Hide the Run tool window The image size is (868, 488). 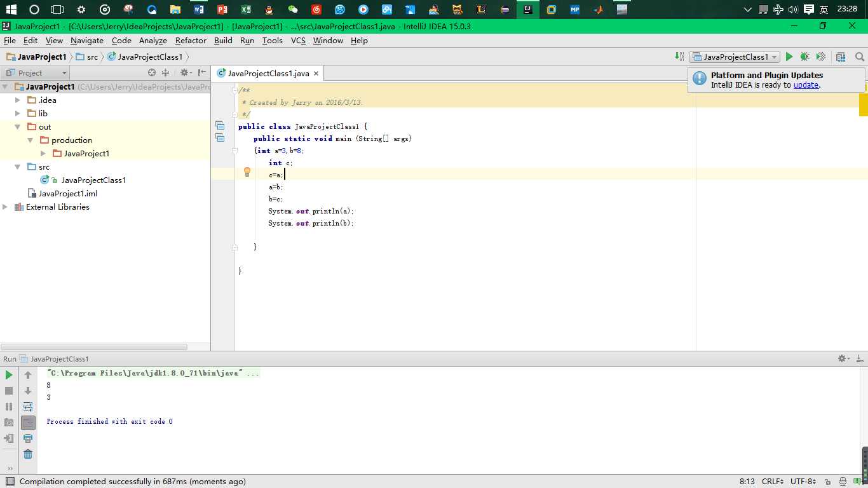pos(859,358)
